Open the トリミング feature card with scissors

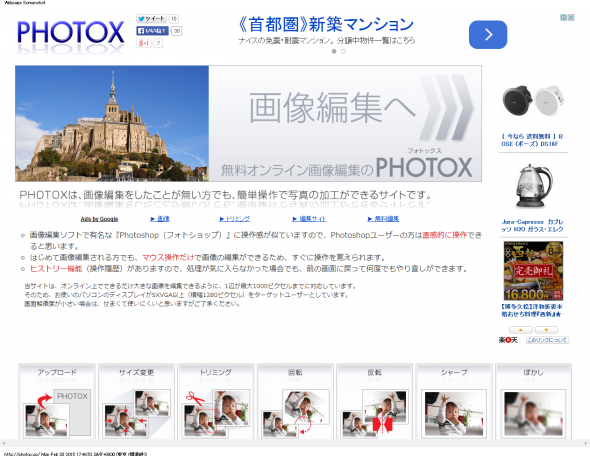pos(216,401)
